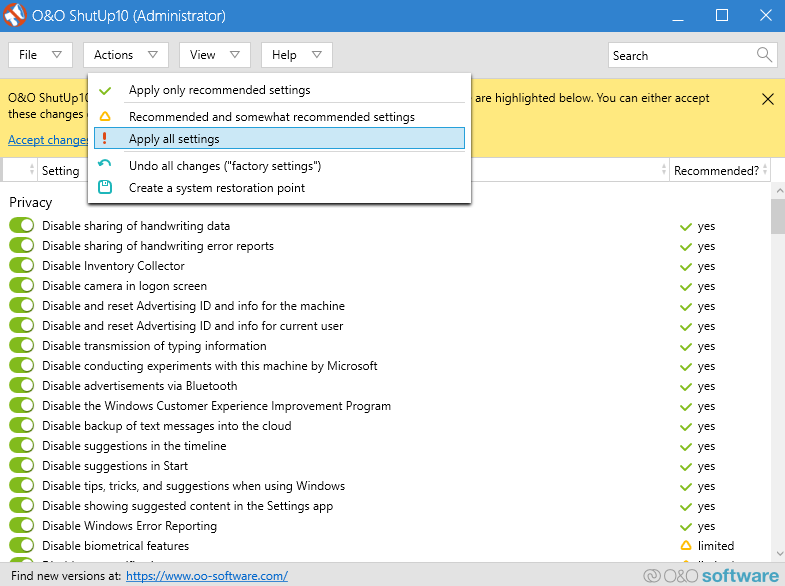785x586 pixels.
Task: Click green check beside Inventory Collector row
Action: coord(686,267)
